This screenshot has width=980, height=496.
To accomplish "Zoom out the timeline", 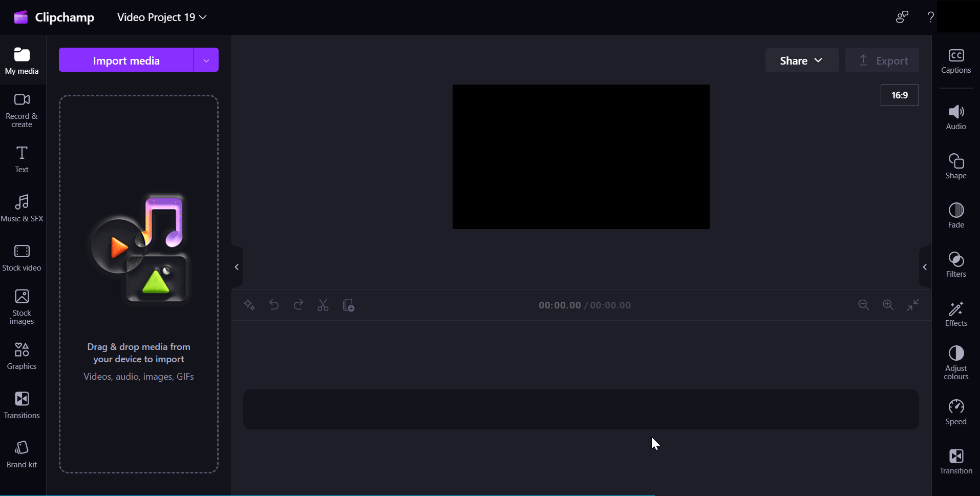I will (864, 305).
